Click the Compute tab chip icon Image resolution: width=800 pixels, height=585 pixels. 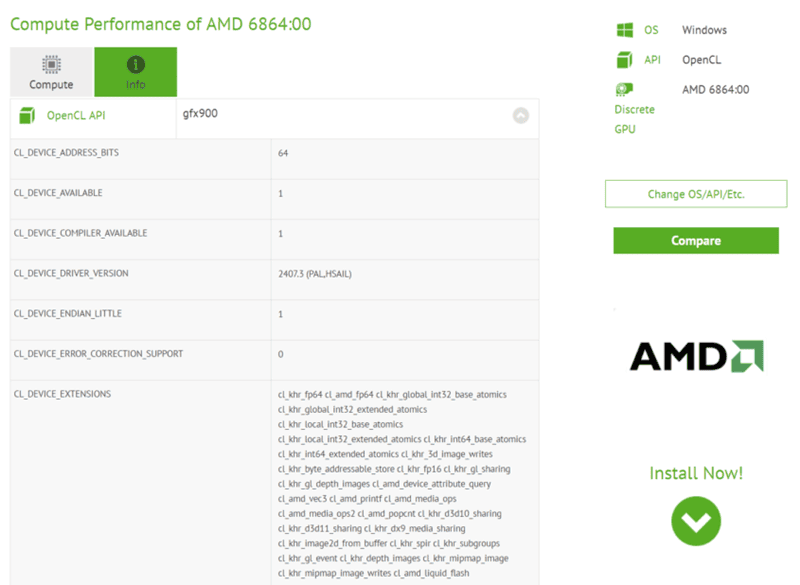click(51, 65)
